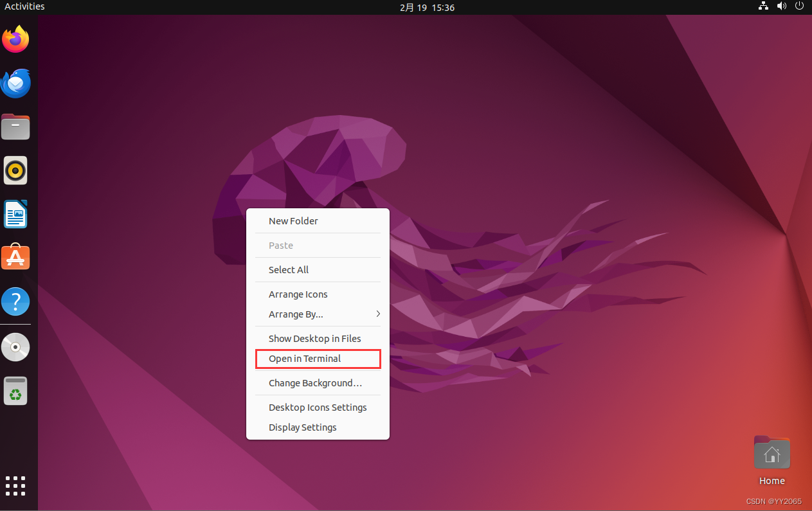
Task: Open the Files manager in dock
Action: click(15, 127)
